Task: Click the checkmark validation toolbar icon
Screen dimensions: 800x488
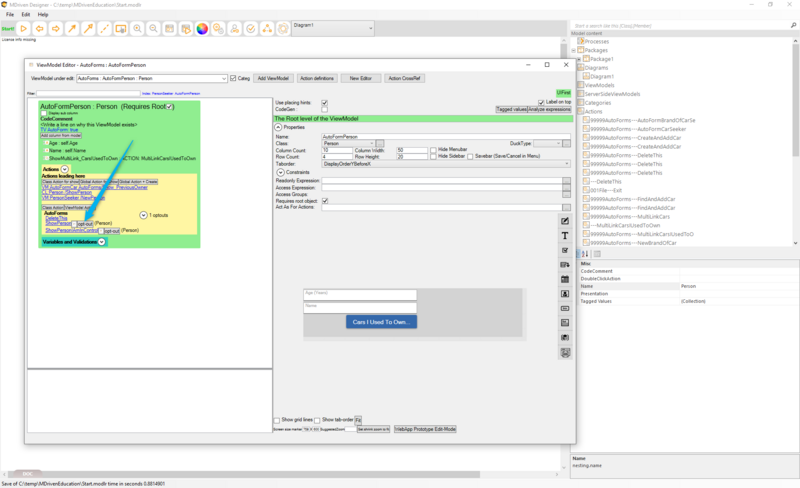Action: pyautogui.click(x=250, y=29)
